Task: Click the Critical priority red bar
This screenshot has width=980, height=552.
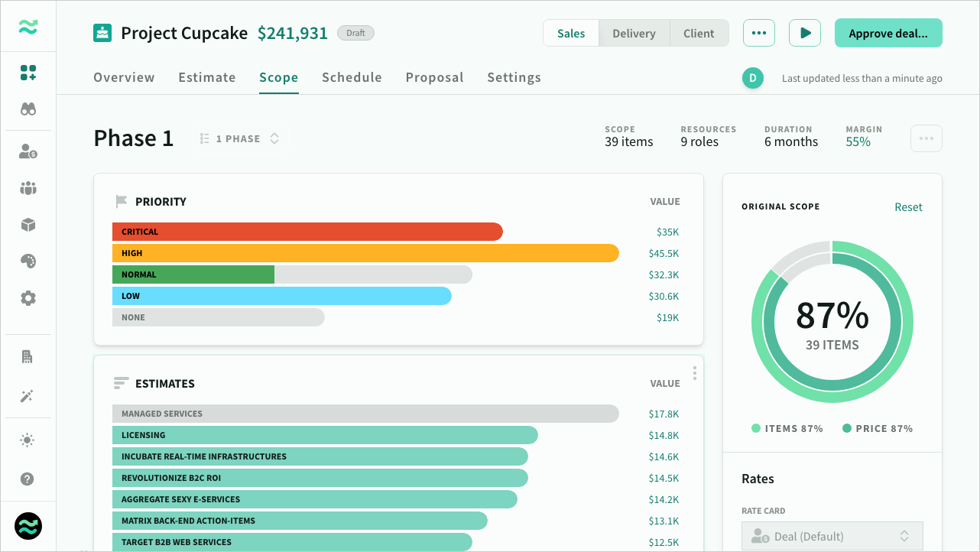Action: (x=307, y=232)
